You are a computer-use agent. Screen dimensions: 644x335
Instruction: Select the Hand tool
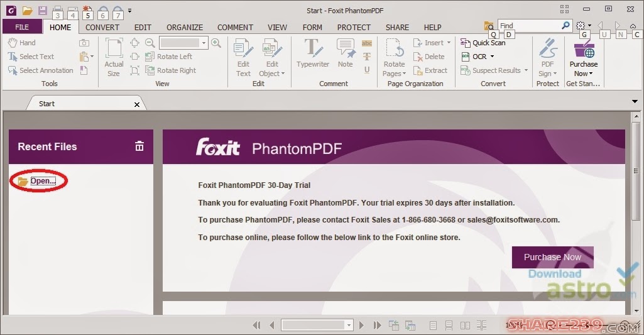point(22,42)
